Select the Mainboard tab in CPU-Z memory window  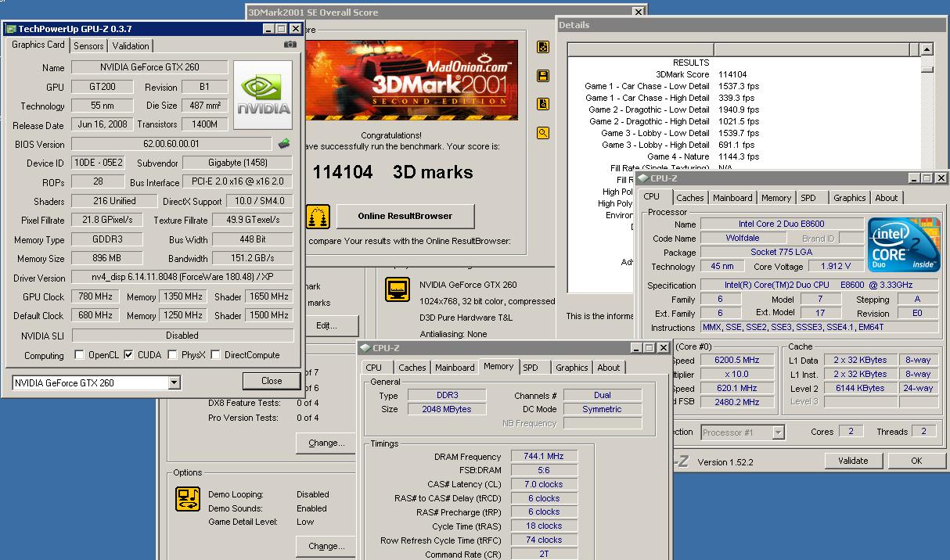pos(455,368)
